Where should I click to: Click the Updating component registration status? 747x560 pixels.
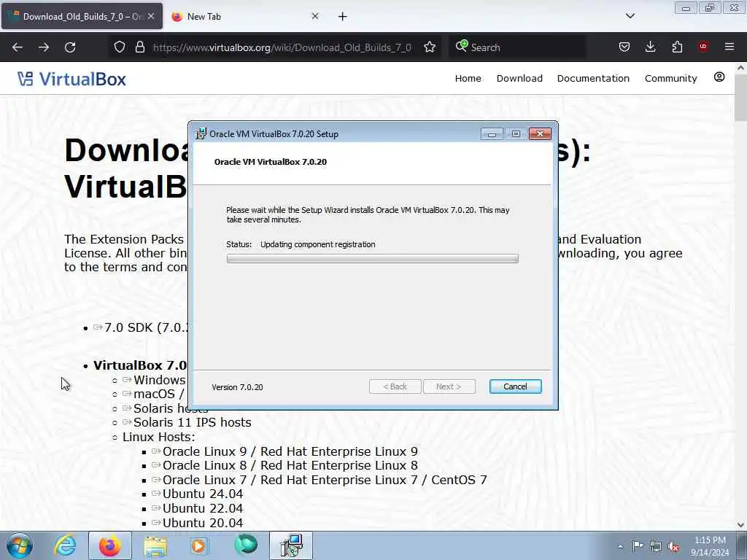tap(318, 244)
